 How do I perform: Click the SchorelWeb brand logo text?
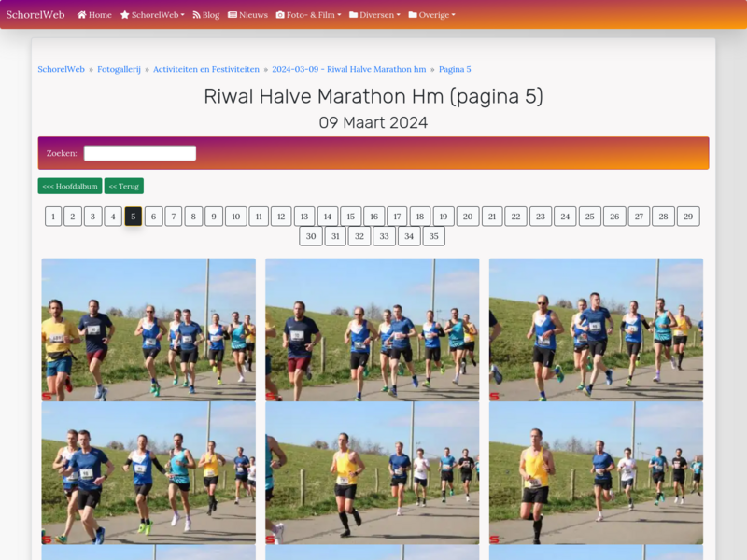click(x=35, y=15)
